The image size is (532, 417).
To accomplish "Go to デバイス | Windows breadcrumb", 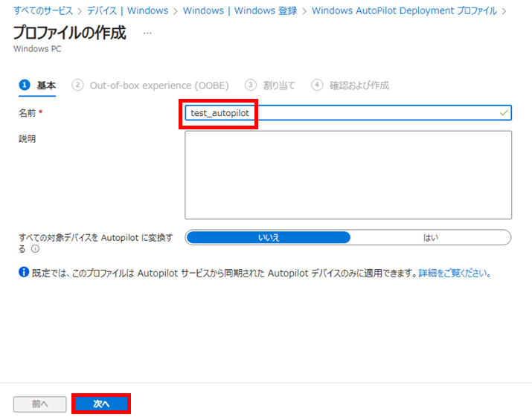I will [127, 11].
